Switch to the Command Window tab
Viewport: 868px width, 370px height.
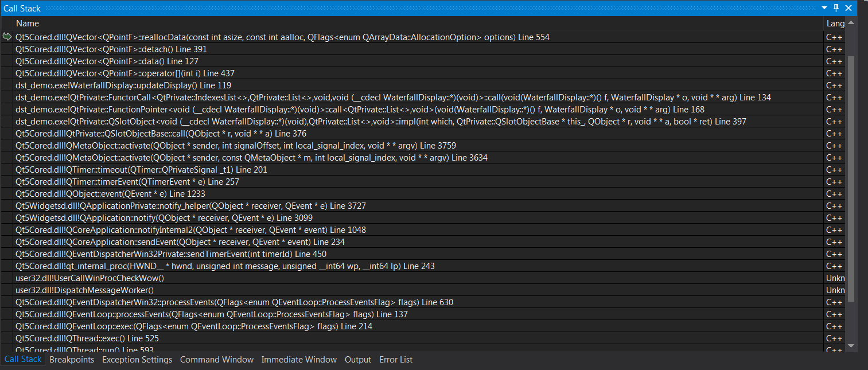tap(216, 360)
